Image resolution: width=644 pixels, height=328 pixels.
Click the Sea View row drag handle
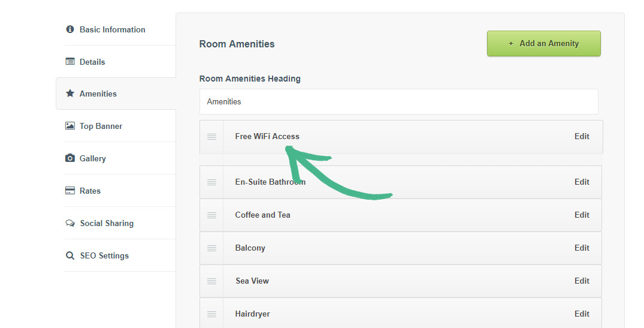point(211,281)
